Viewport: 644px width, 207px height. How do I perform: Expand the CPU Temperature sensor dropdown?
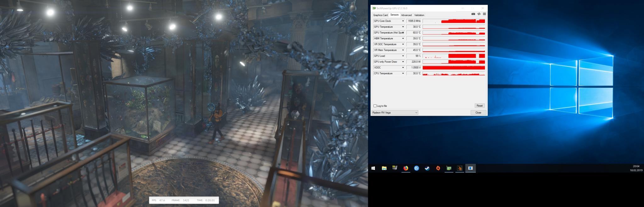[403, 74]
